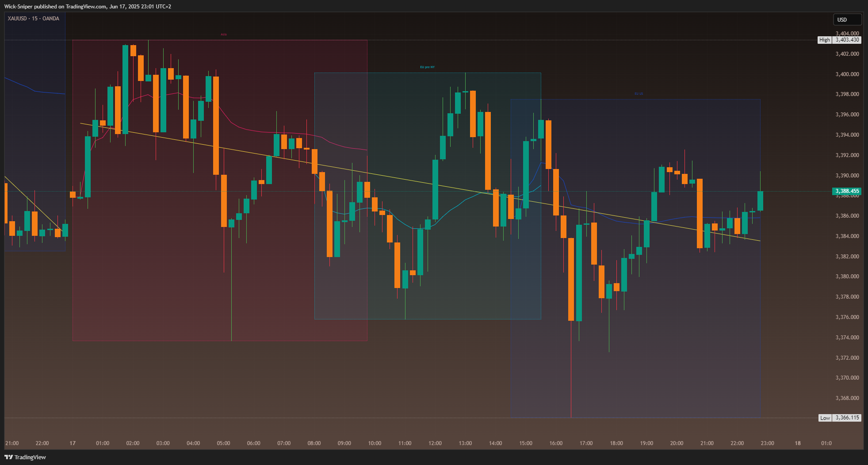
Task: Click the 3,402.000 price axis label
Action: point(847,54)
